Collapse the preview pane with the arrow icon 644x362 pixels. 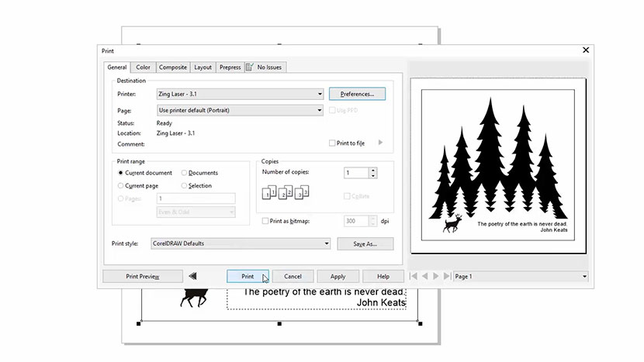pos(193,276)
